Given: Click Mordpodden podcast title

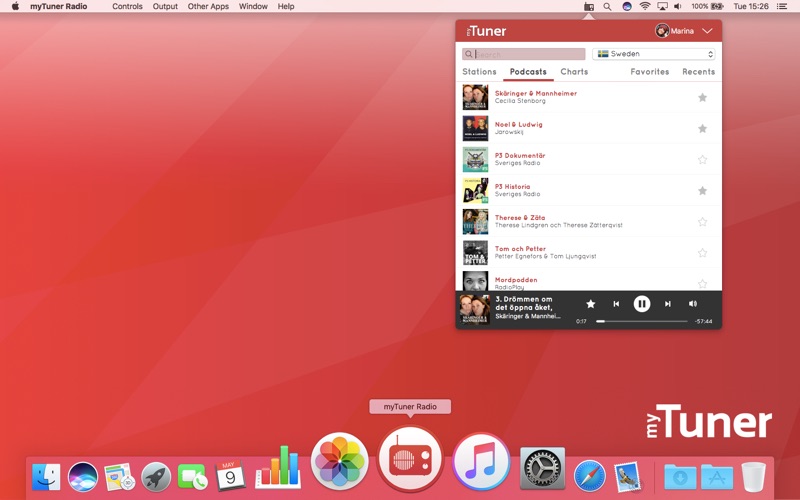Looking at the screenshot, I should (516, 280).
